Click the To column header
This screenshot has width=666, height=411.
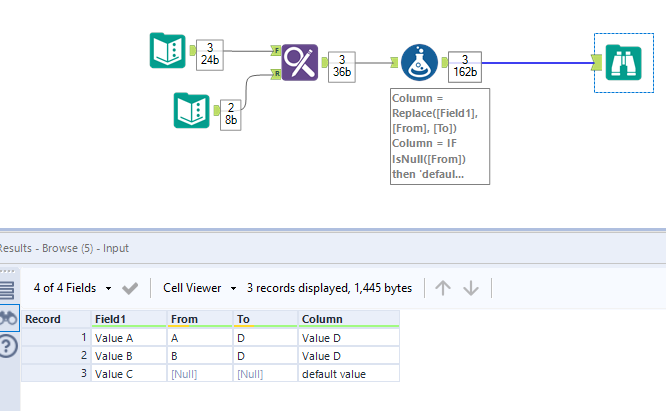(265, 319)
